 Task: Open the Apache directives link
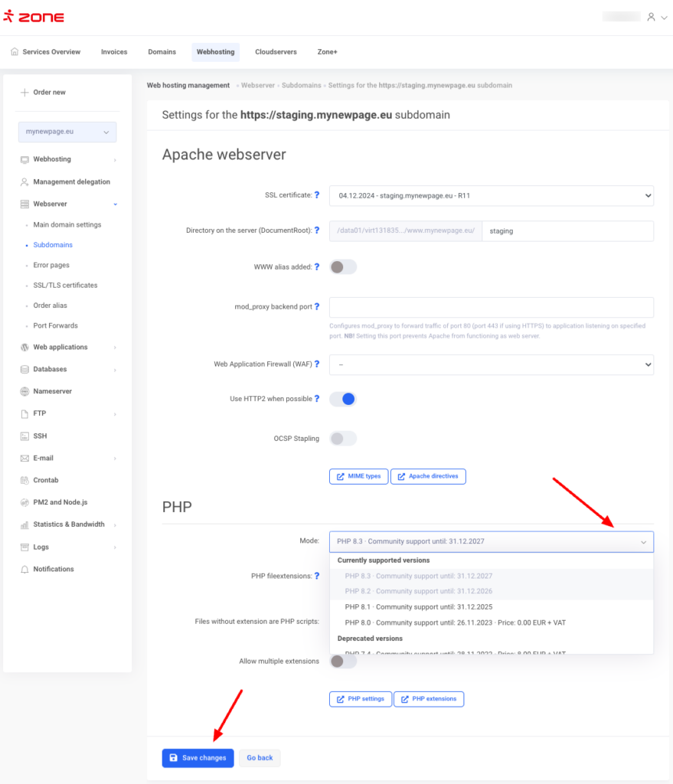tap(428, 476)
